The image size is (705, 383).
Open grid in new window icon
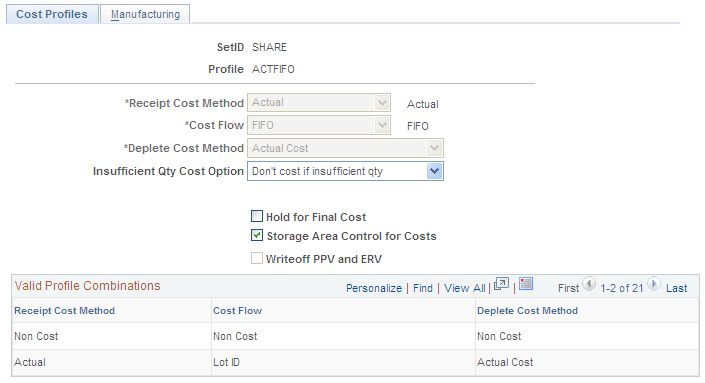coord(501,284)
